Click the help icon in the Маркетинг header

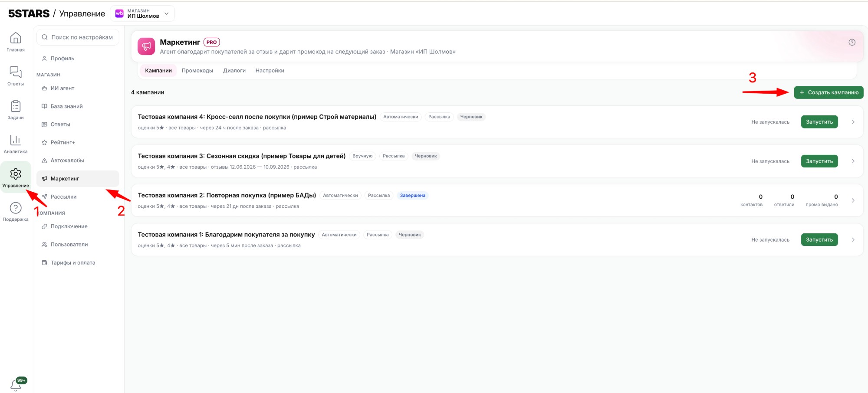(x=852, y=43)
